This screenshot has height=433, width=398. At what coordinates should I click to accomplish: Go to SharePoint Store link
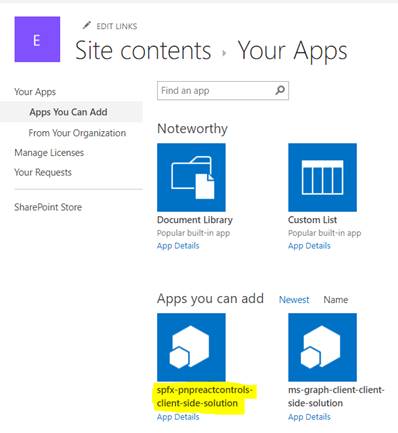(48, 207)
